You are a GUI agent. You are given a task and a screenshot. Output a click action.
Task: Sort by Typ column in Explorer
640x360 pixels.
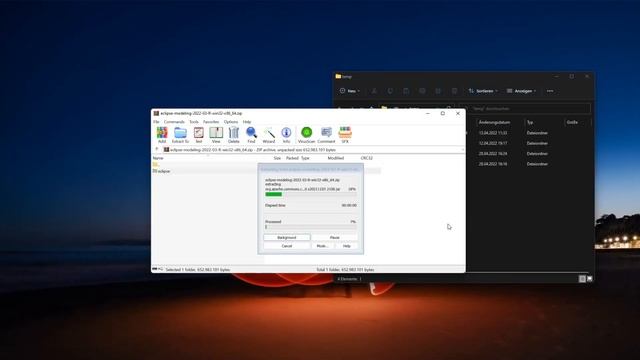530,122
